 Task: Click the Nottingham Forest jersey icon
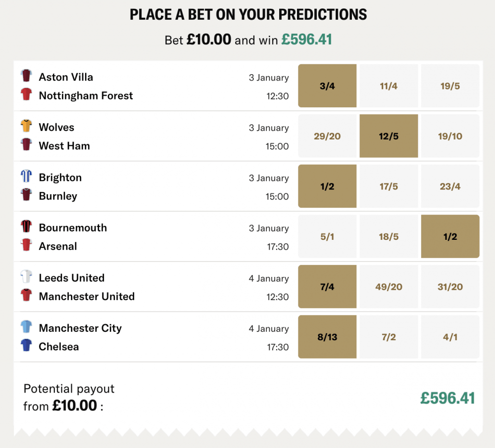pos(26,95)
